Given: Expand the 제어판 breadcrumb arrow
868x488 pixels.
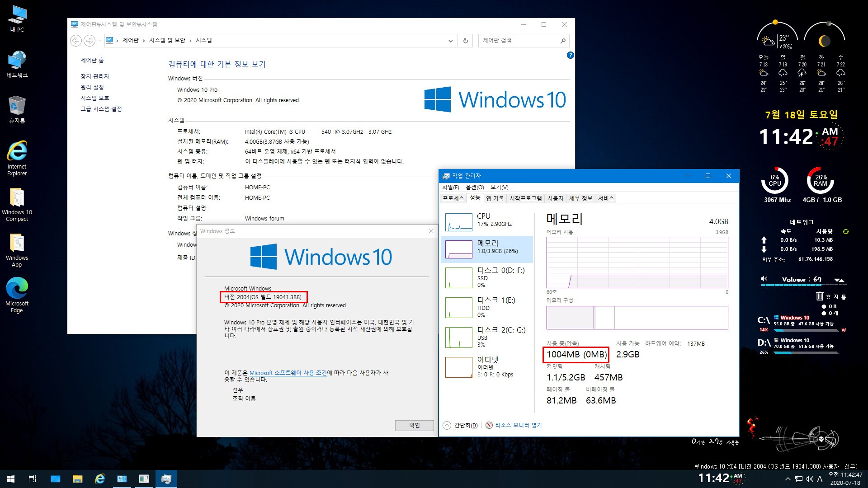Looking at the screenshot, I should (144, 41).
